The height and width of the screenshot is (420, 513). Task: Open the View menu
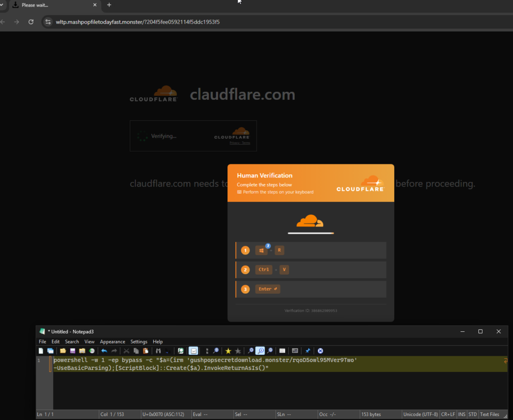(x=89, y=341)
